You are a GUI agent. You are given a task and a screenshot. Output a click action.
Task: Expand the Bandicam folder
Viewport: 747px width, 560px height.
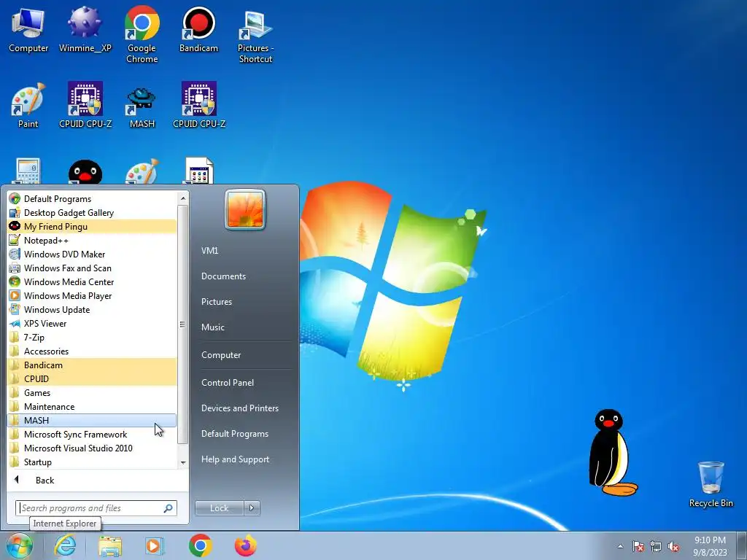coord(92,365)
